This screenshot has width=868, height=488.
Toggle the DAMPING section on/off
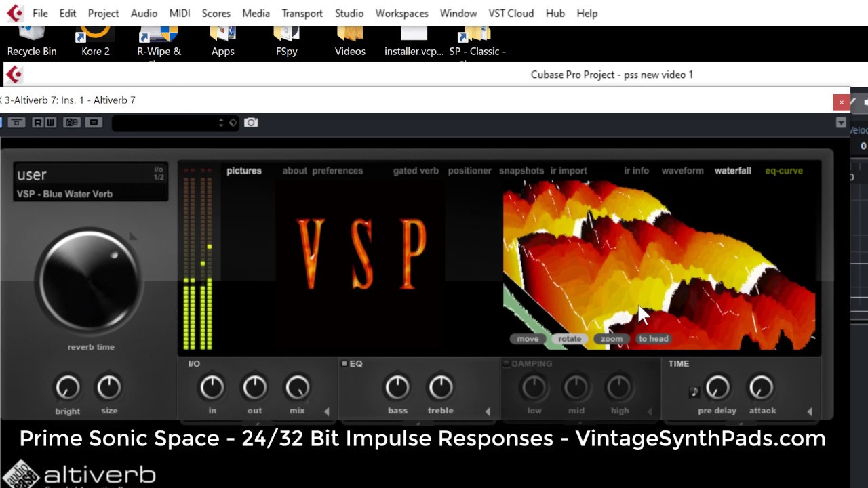click(506, 364)
